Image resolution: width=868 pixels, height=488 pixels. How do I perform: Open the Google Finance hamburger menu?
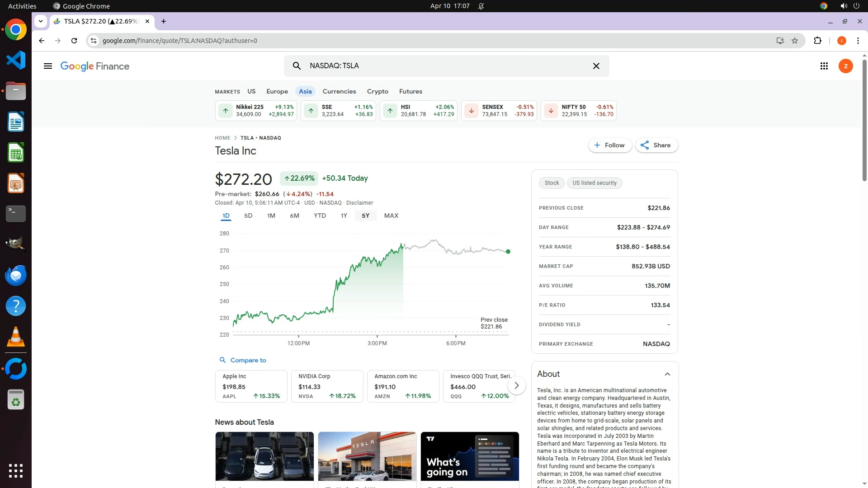point(47,66)
